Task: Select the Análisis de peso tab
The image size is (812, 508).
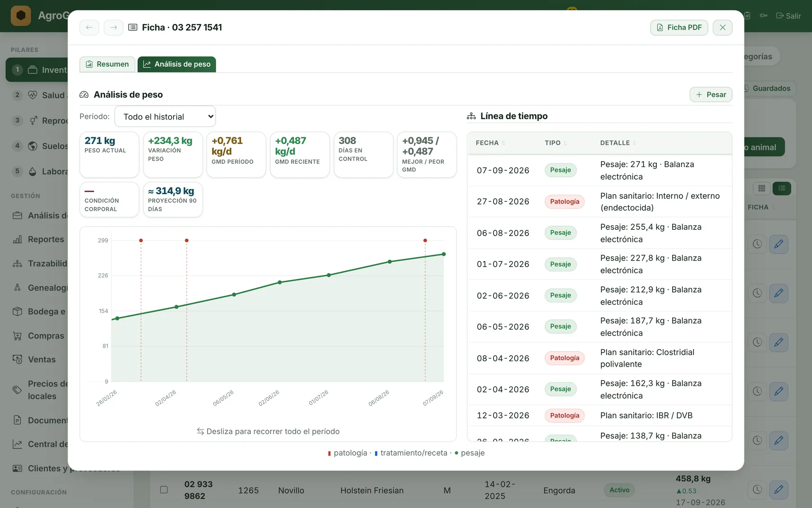Action: click(x=177, y=64)
